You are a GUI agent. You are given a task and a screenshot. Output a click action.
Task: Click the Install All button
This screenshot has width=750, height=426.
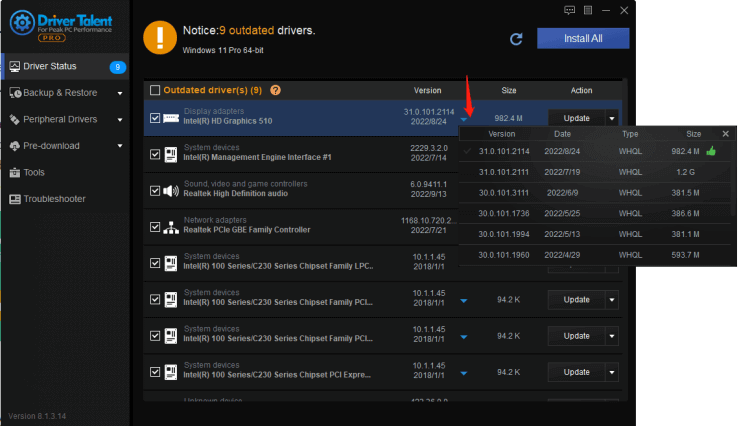click(x=582, y=38)
